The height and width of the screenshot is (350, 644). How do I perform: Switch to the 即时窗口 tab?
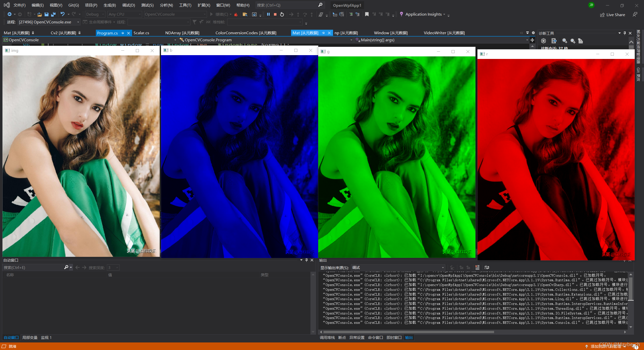click(x=394, y=337)
